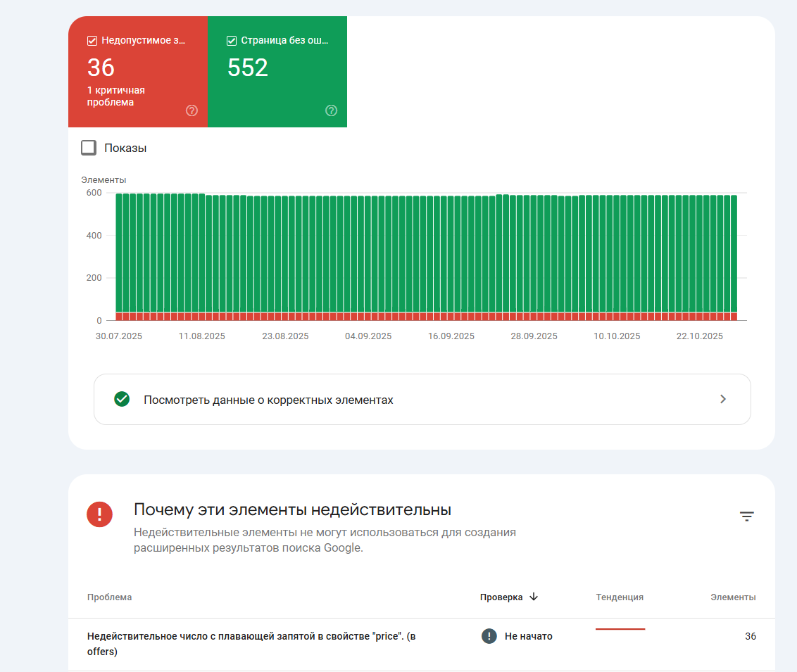
Task: Click the red trend line sparkline
Action: (x=620, y=629)
